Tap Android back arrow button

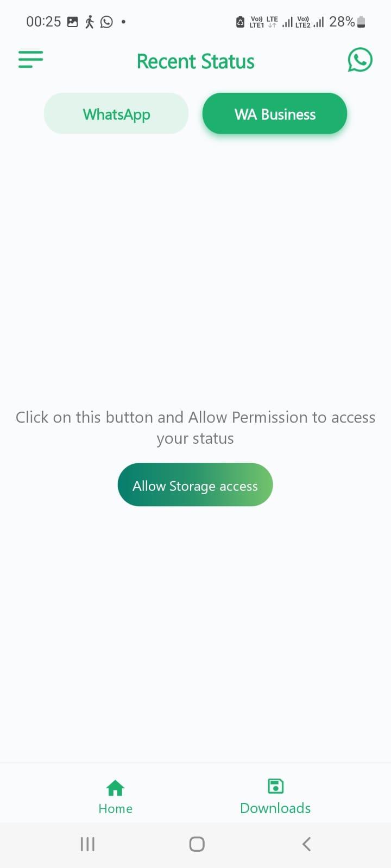(x=306, y=844)
